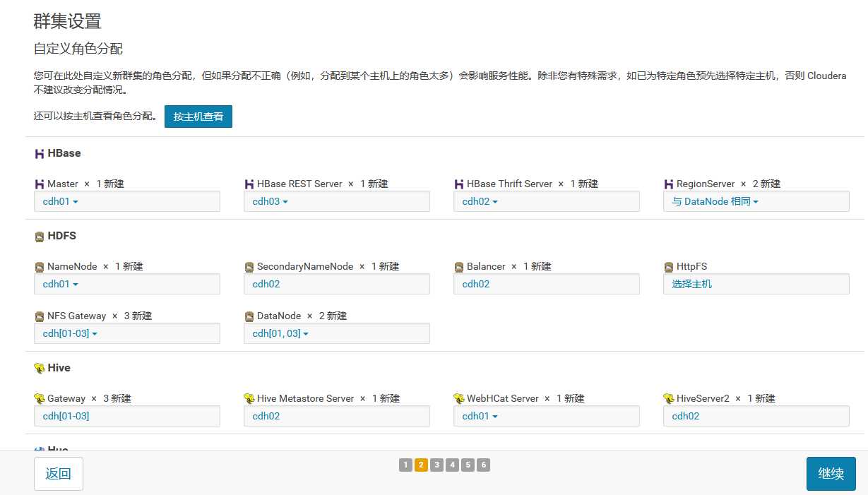Go to wizard step 4
The image size is (868, 495).
click(x=452, y=465)
